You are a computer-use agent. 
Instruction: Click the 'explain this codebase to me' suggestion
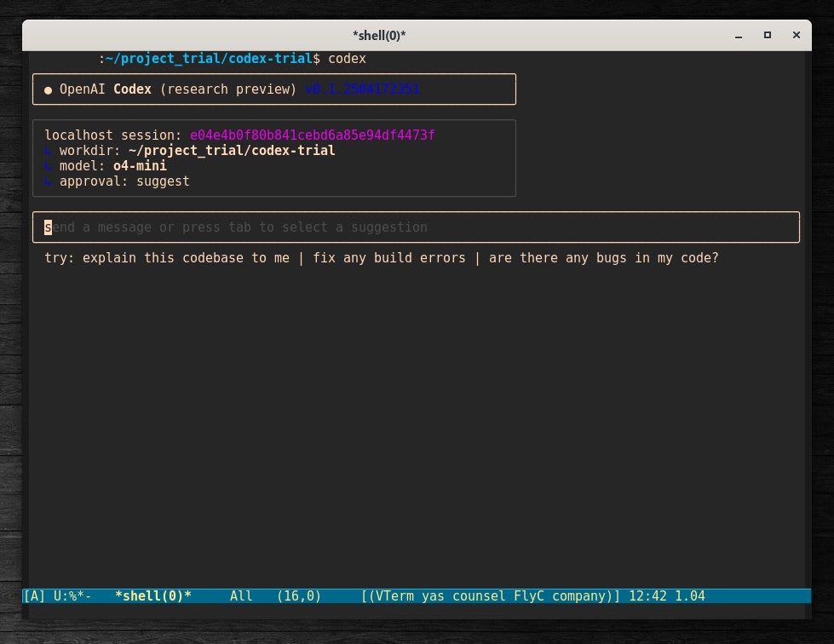(186, 258)
